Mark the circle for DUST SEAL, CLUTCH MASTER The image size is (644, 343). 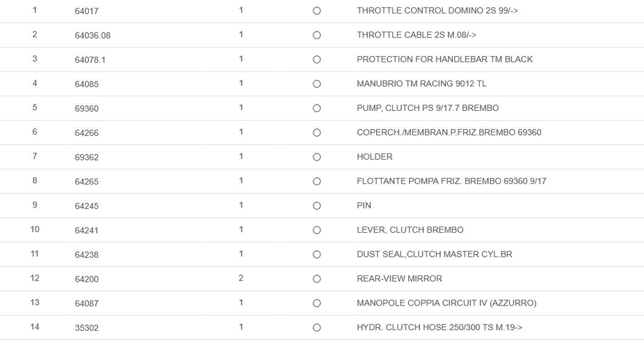[316, 255]
